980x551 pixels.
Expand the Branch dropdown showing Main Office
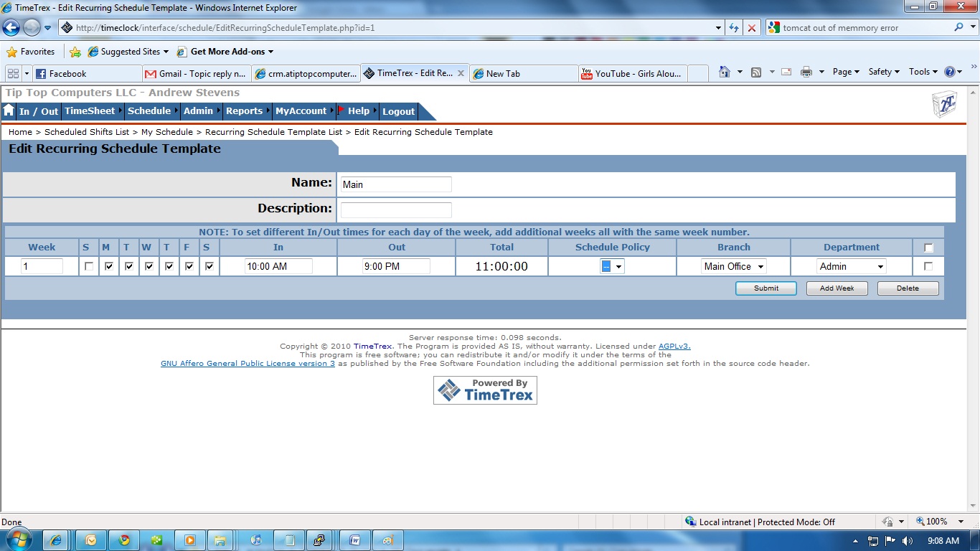[x=733, y=266]
